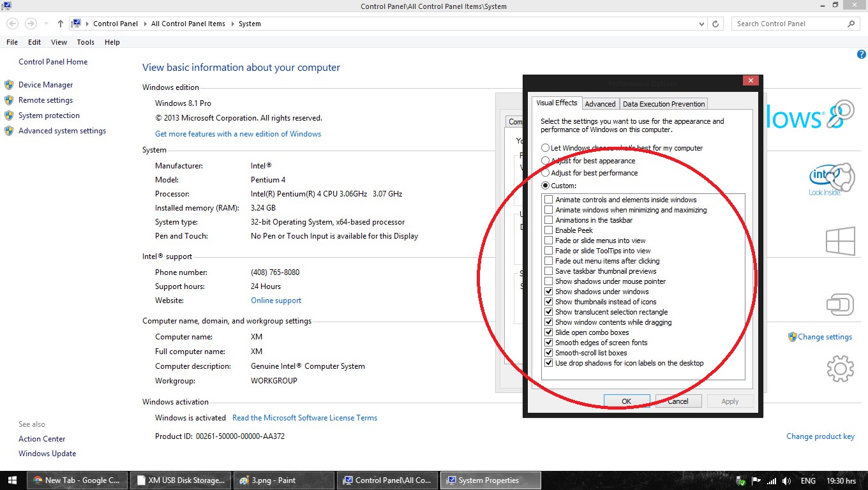868x490 pixels.
Task: Tick the Enable Peek checkbox
Action: coord(548,230)
